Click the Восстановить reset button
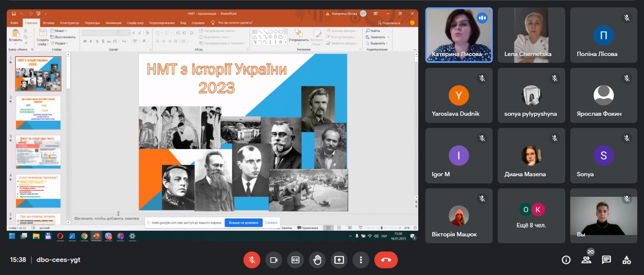 tap(63, 37)
